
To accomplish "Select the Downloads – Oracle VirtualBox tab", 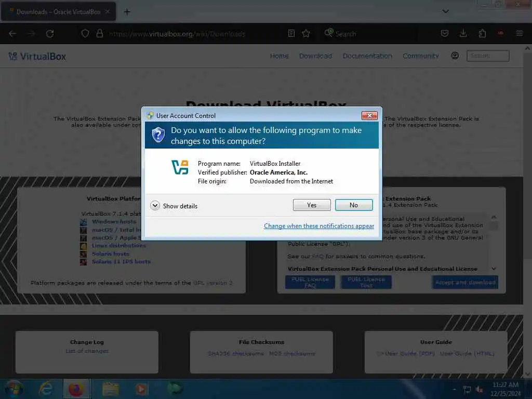I will tap(58, 12).
